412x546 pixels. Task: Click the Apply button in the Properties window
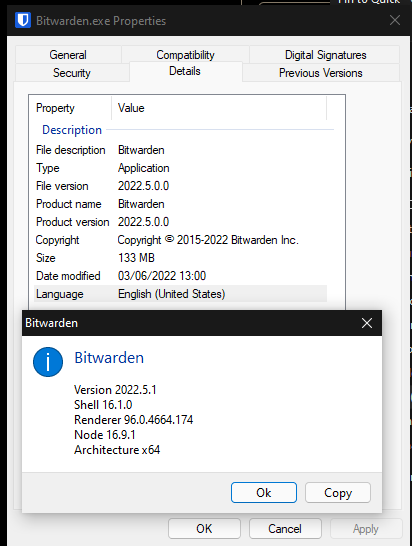(366, 529)
